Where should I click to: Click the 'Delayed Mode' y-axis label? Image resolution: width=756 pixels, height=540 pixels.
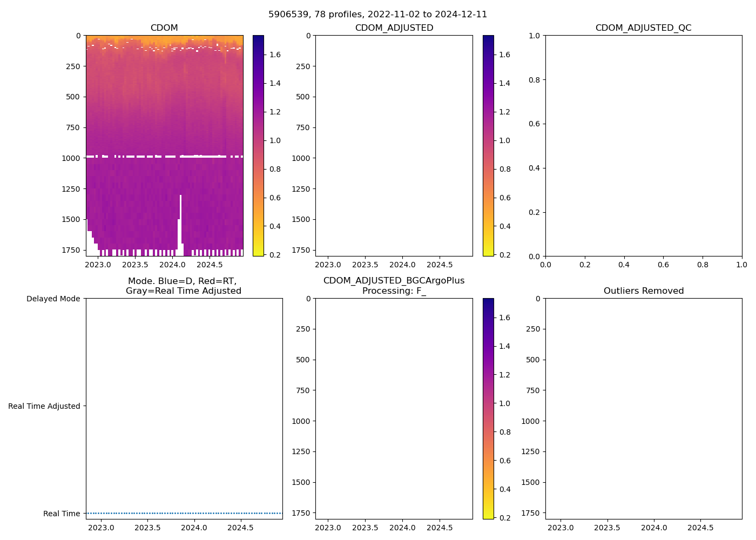53,299
